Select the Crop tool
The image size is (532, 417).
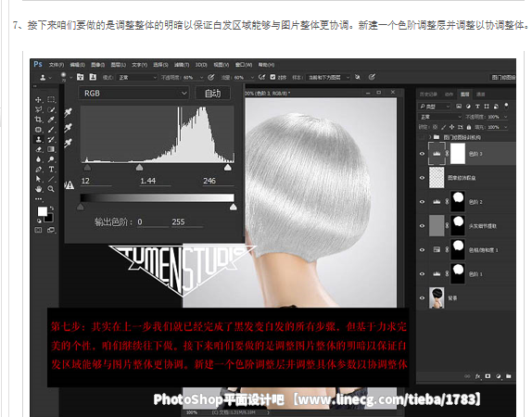[x=38, y=120]
